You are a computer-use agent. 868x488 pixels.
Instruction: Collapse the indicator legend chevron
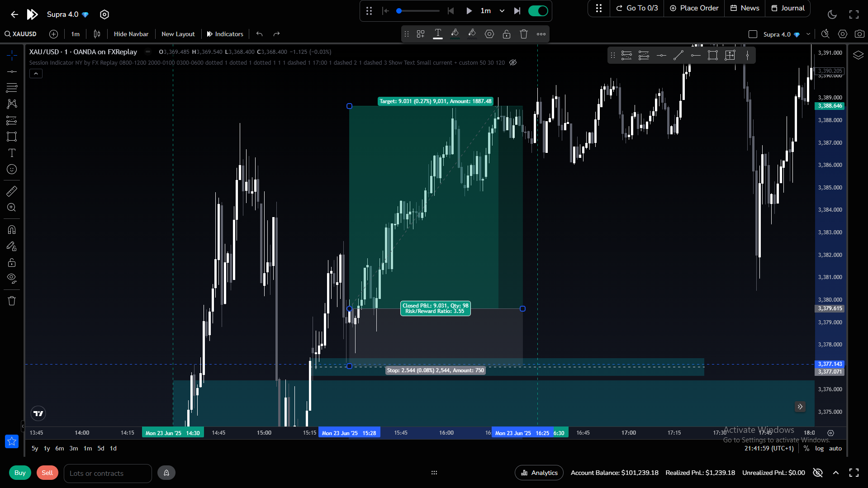click(x=36, y=73)
